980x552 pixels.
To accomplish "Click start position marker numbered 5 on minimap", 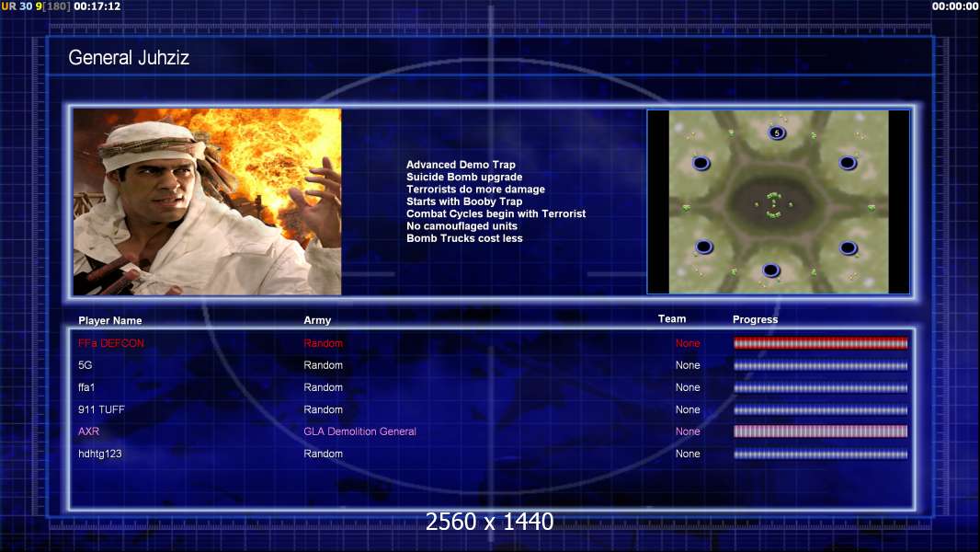I will pos(777,132).
